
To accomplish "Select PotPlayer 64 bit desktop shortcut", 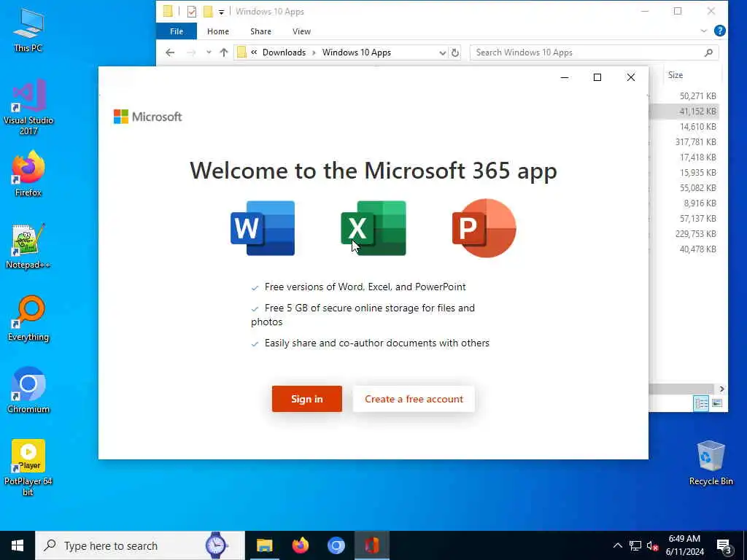I will [28, 467].
